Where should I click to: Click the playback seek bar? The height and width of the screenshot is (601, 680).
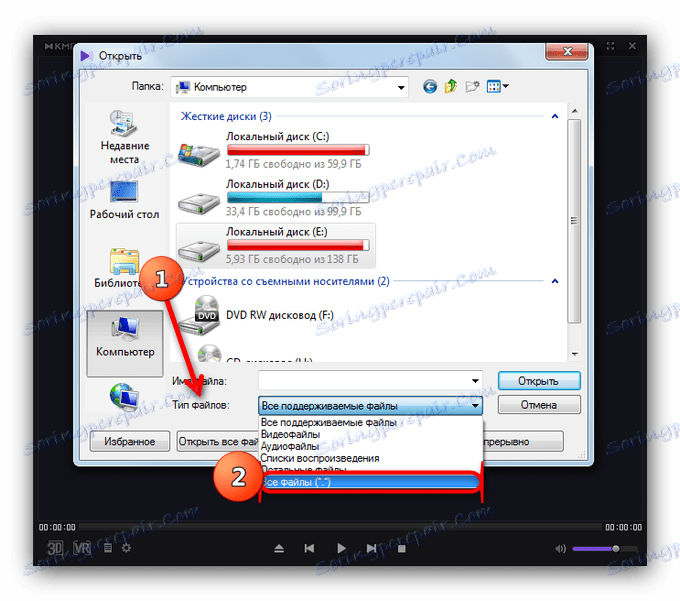340,527
